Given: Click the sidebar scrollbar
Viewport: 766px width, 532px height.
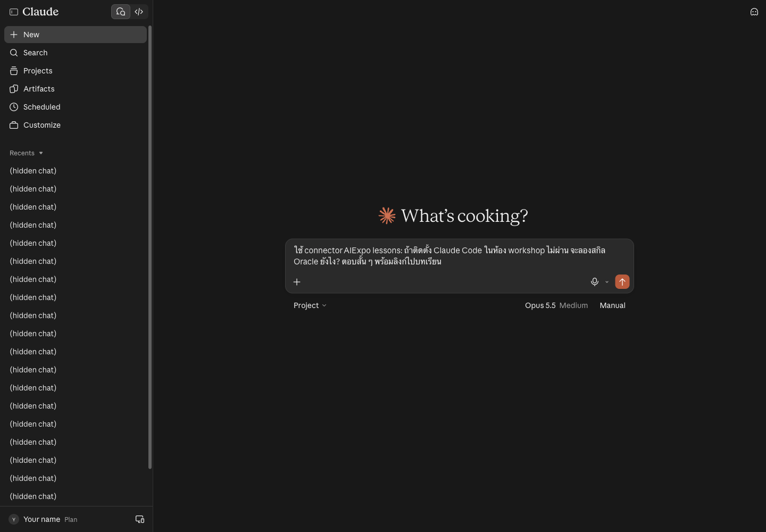Looking at the screenshot, I should [150, 247].
